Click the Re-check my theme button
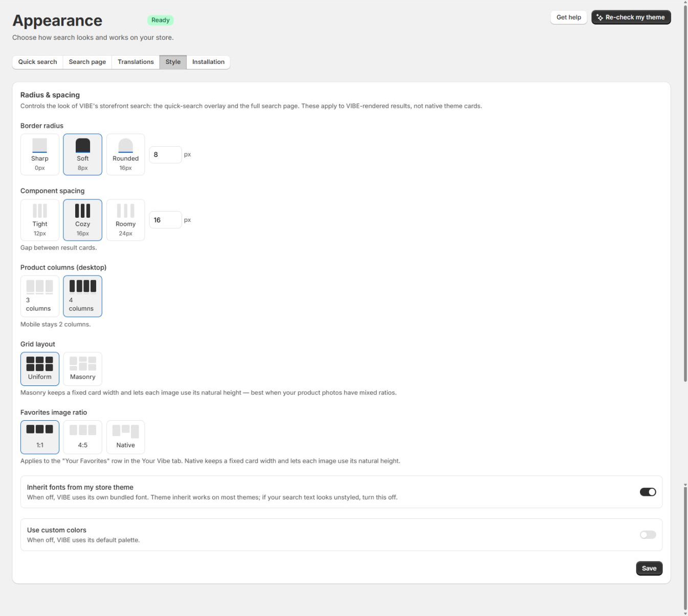The width and height of the screenshot is (688, 616). click(631, 17)
